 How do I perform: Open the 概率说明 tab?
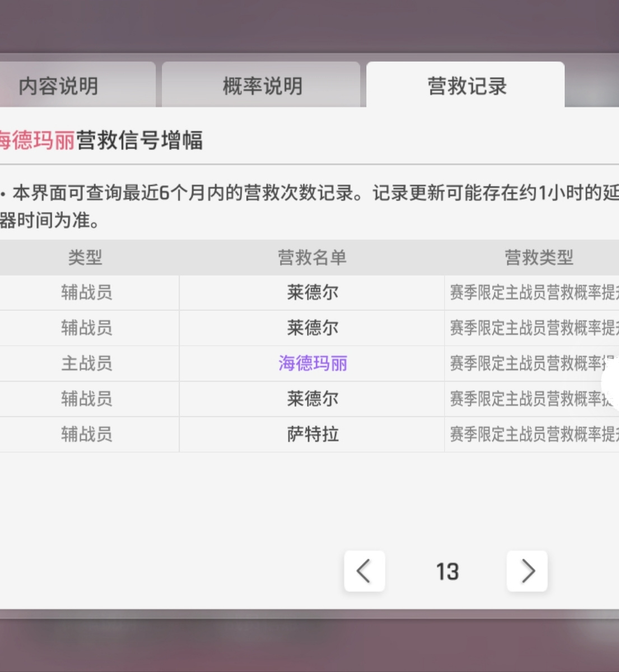[262, 86]
